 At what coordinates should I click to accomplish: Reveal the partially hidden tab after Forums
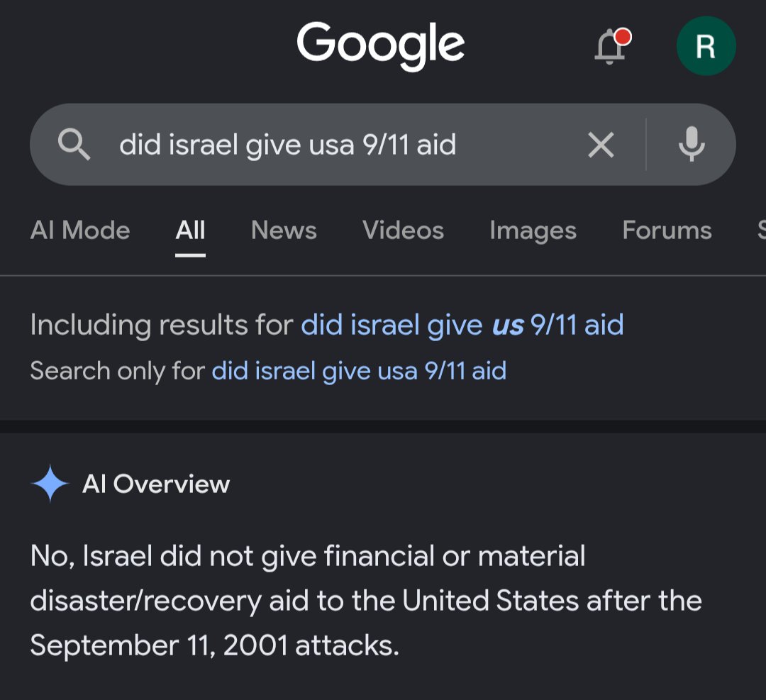pos(761,230)
